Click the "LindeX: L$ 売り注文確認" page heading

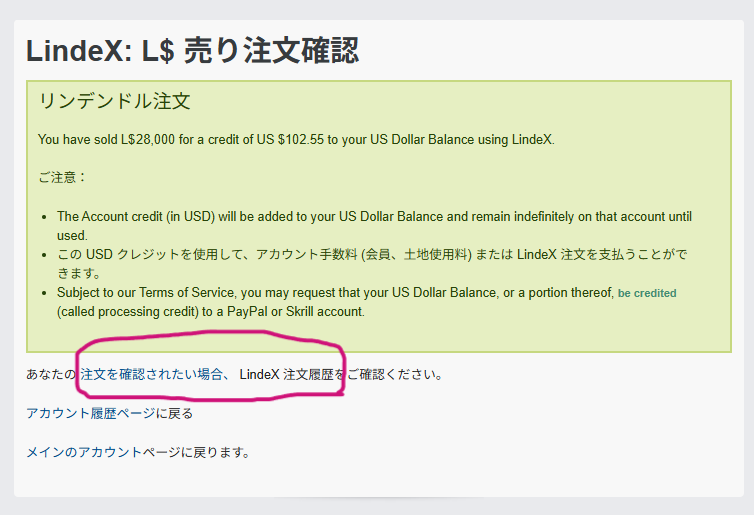pyautogui.click(x=192, y=50)
